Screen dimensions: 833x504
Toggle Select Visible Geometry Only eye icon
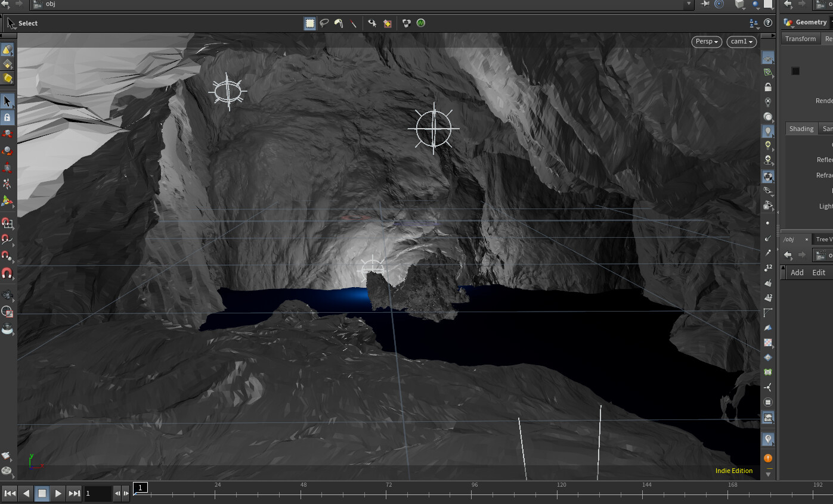coord(371,23)
